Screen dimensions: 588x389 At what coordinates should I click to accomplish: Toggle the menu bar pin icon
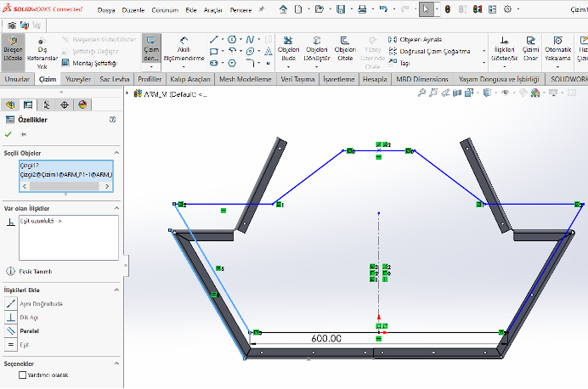(262, 9)
